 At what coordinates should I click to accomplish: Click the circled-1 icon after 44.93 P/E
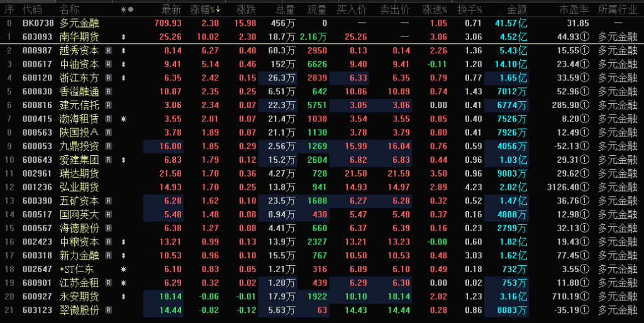586,37
